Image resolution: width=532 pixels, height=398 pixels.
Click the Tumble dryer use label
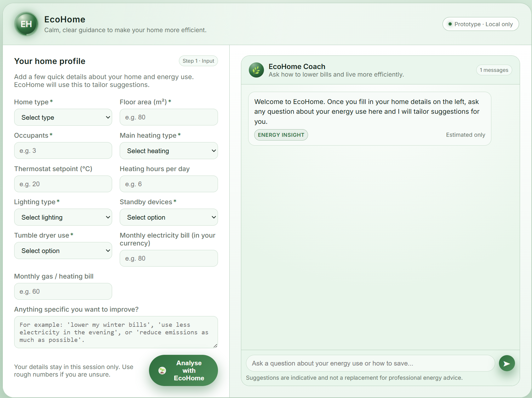44,235
